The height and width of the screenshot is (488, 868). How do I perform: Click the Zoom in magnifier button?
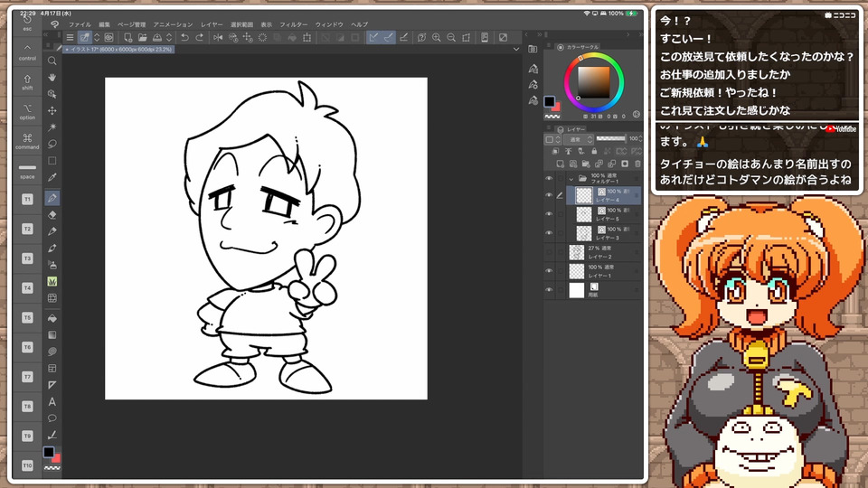pos(436,37)
